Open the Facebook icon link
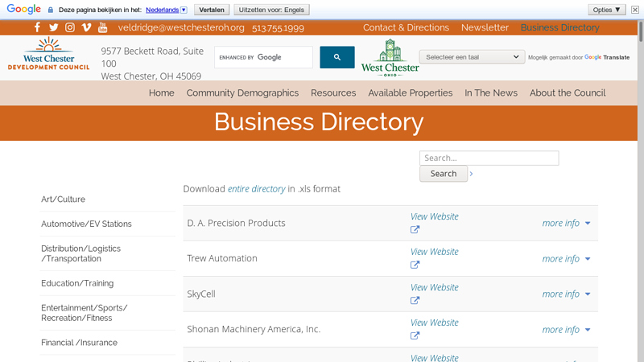The height and width of the screenshot is (362, 644). pos(37,27)
